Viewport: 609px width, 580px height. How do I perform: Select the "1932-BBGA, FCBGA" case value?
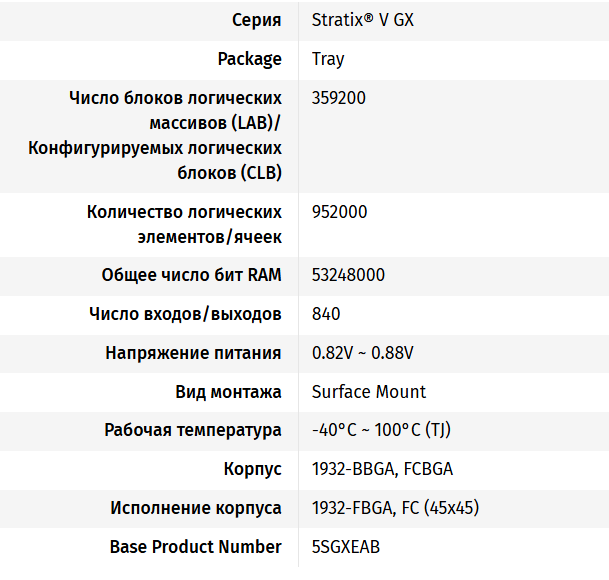pos(382,469)
